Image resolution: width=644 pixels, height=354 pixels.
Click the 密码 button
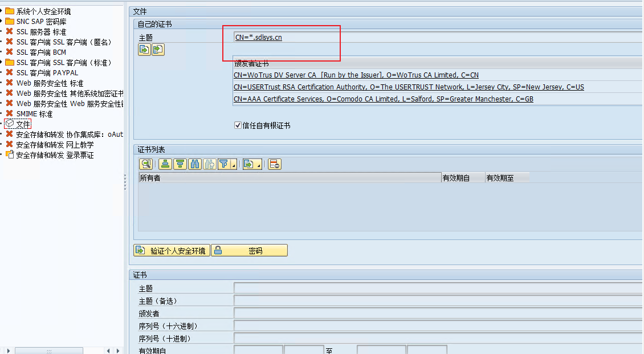point(250,250)
